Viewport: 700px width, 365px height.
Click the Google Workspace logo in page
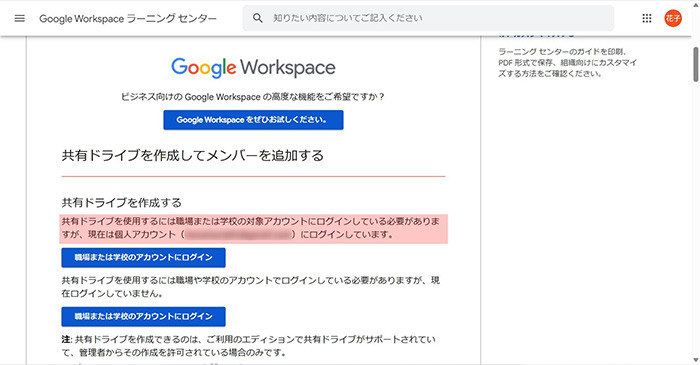(253, 68)
